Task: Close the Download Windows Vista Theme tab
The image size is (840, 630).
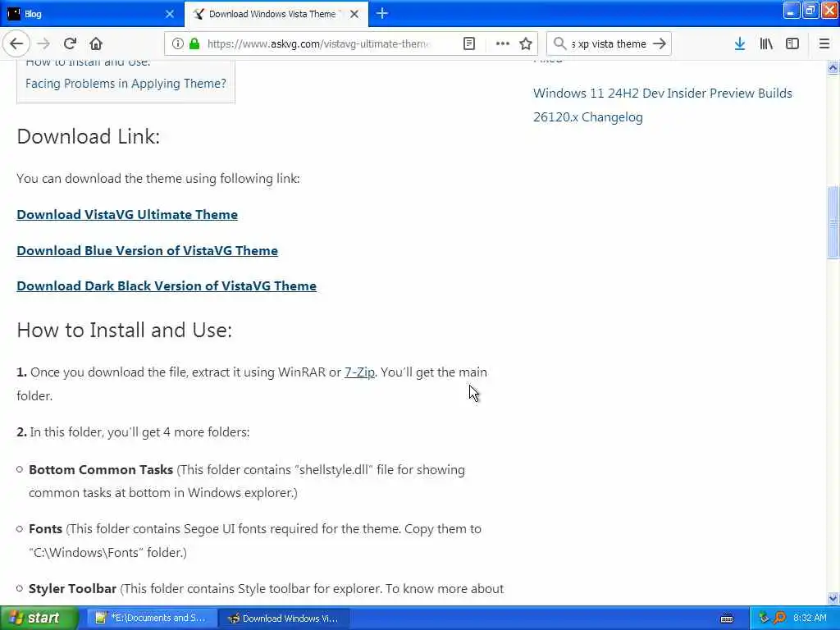Action: 354,14
